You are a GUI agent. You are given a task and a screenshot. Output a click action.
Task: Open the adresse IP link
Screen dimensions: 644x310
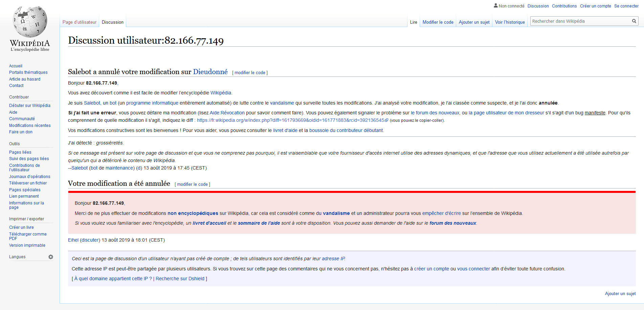333,259
